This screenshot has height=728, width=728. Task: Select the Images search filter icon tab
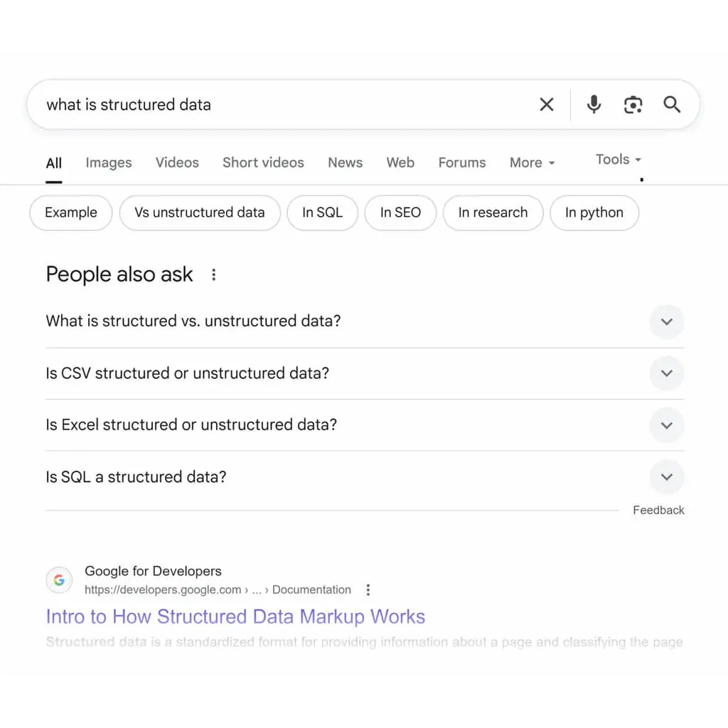tap(108, 163)
